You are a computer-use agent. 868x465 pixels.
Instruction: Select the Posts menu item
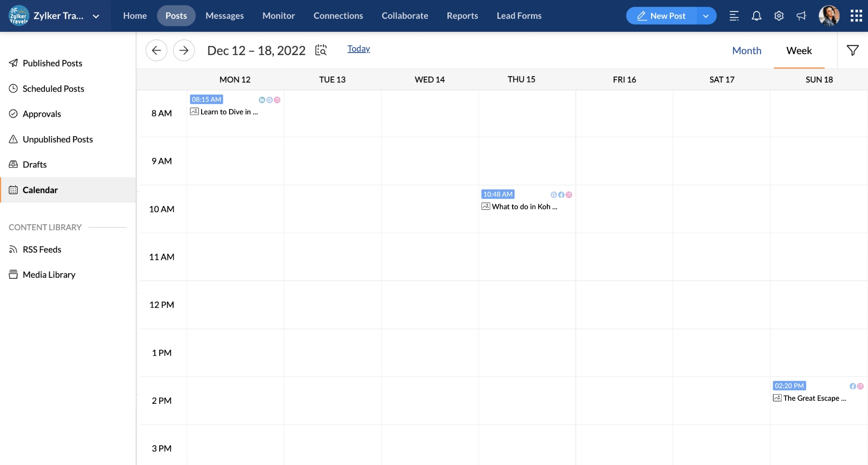176,15
